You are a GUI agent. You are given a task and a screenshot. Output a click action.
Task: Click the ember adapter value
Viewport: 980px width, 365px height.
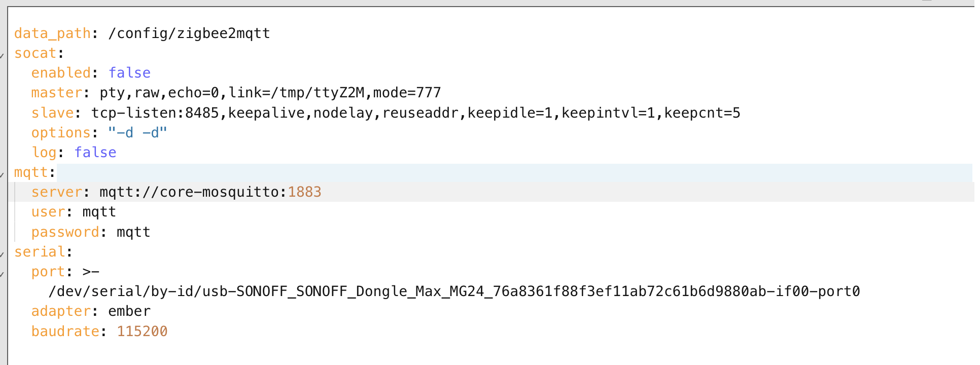[x=129, y=311]
